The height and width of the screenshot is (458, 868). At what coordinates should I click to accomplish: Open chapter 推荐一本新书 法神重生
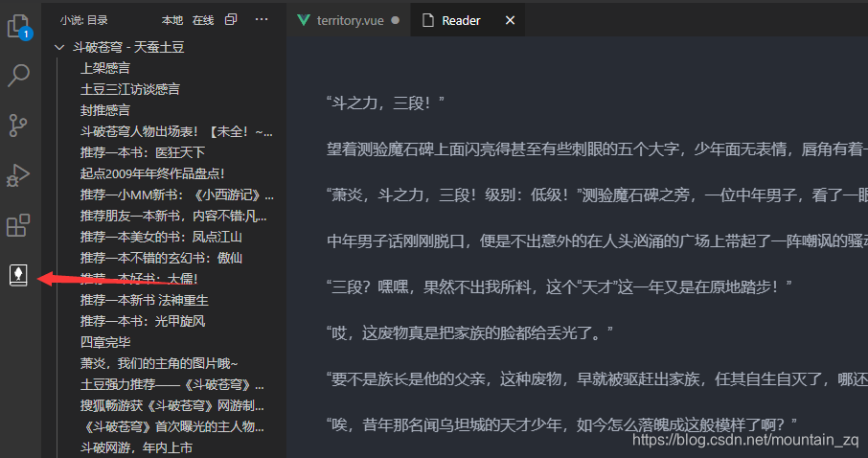[145, 300]
